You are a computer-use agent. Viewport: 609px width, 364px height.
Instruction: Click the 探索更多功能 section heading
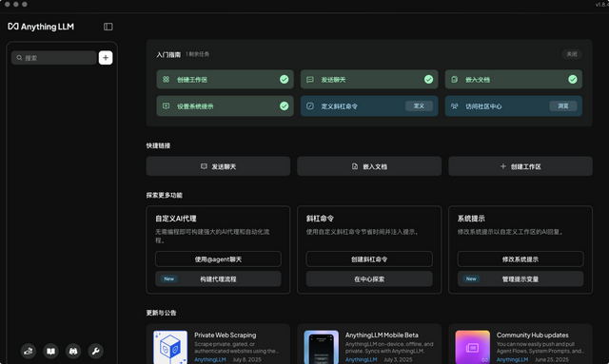tap(165, 195)
